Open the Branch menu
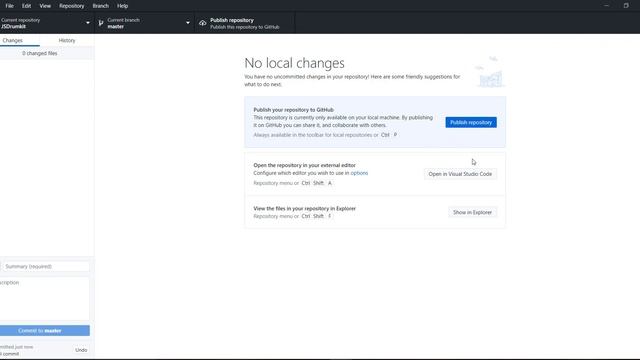This screenshot has width=640, height=360. [x=100, y=6]
